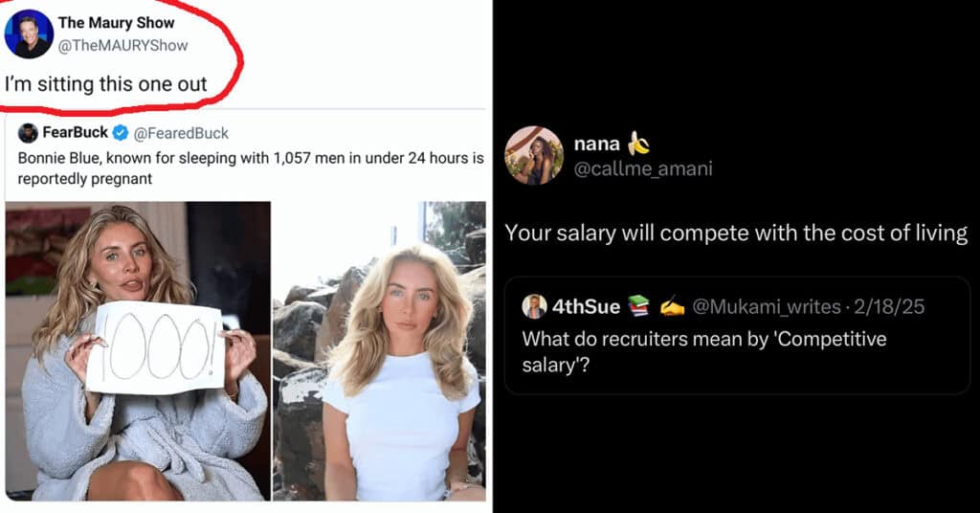This screenshot has width=980, height=513.
Task: Open the @TheMAURYShow handle
Action: [x=122, y=46]
